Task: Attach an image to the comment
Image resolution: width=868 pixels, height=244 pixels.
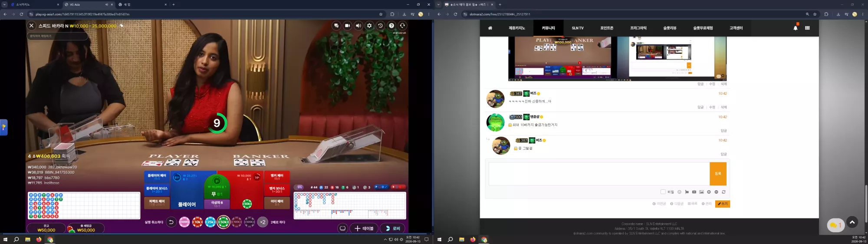Action: [701, 192]
